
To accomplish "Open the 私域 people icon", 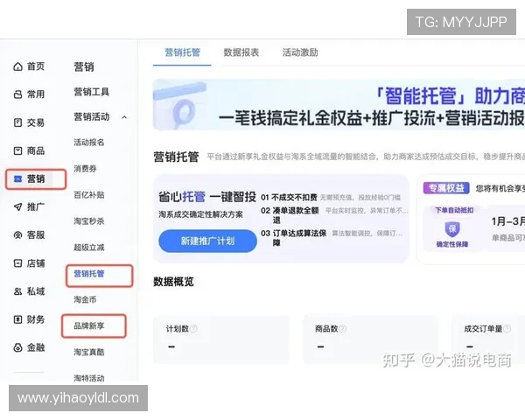I will pos(17,291).
